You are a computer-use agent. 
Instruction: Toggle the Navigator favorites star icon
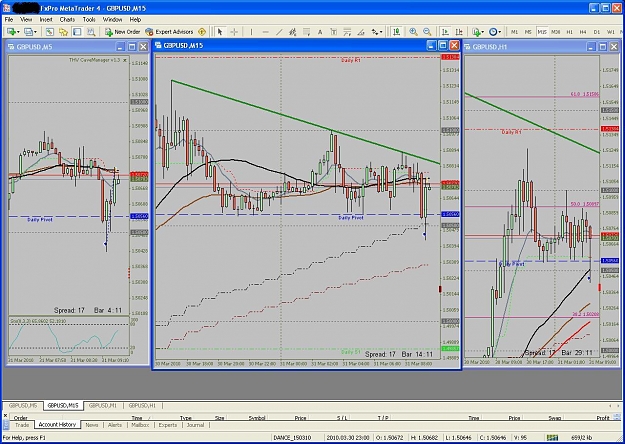(x=63, y=32)
